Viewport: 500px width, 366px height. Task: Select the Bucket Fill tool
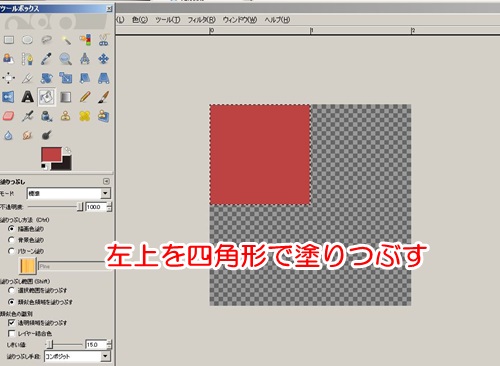46,97
